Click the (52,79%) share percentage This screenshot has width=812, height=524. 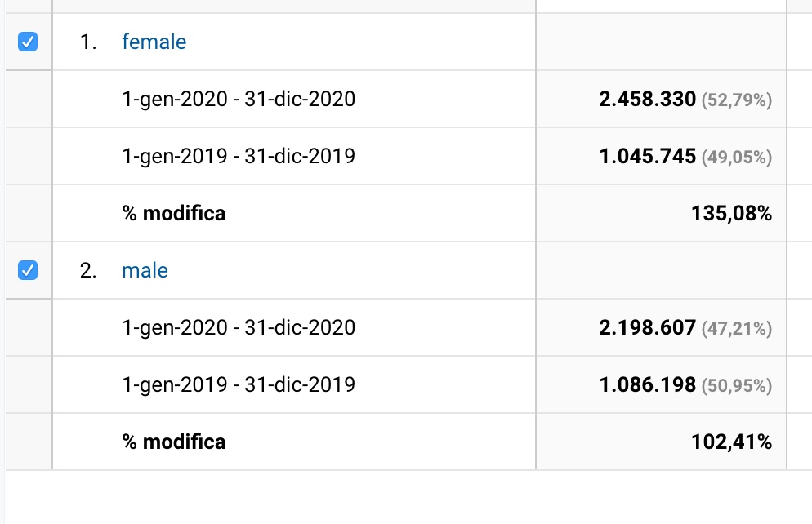pyautogui.click(x=737, y=100)
